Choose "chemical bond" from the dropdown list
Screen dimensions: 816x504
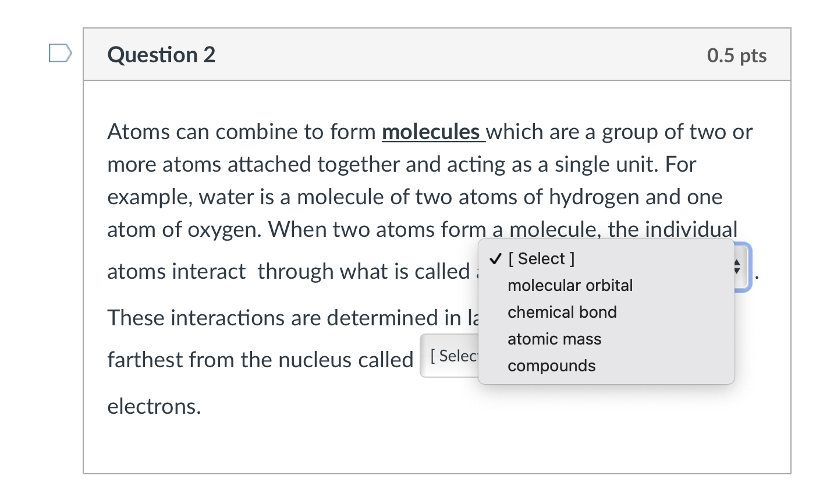click(562, 312)
